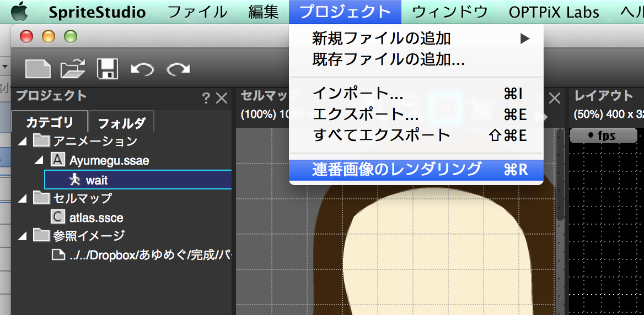Screen dimensions: 644x315
Task: Collapse the アニメーション tree node
Action: tap(22, 142)
